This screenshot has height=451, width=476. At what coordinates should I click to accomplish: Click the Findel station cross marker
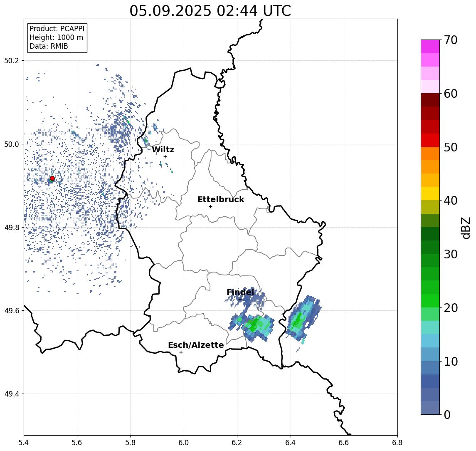click(x=240, y=300)
